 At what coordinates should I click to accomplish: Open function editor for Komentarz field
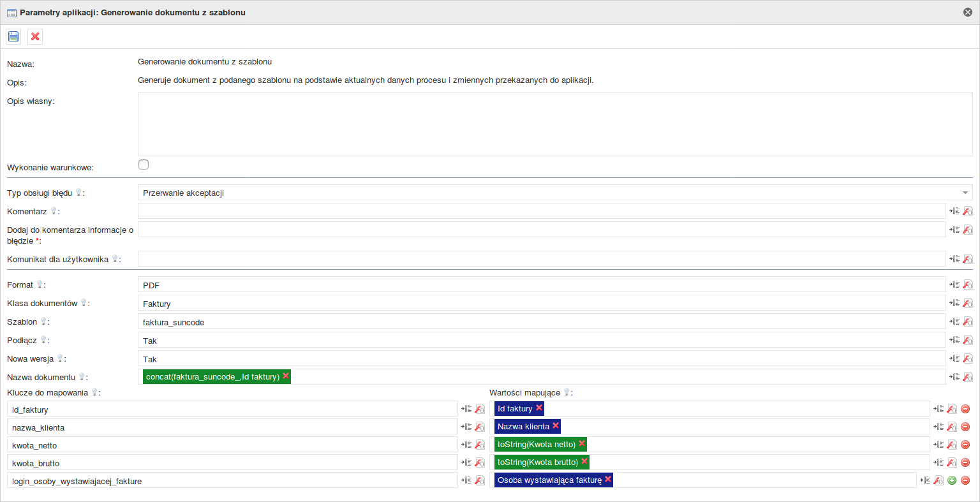click(x=968, y=211)
